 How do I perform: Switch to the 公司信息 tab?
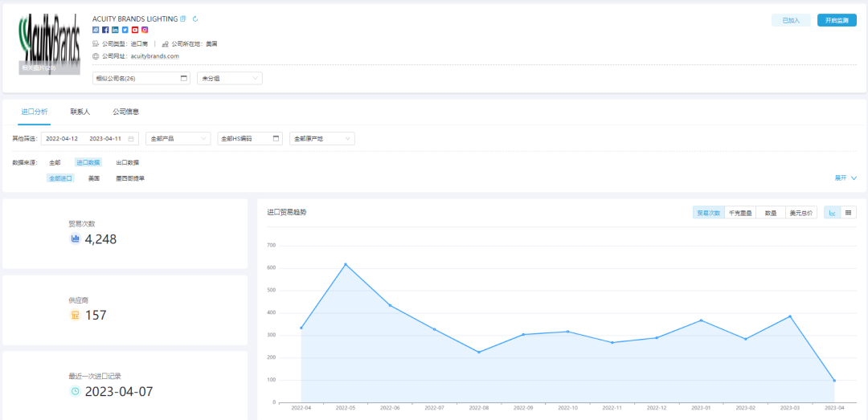(x=125, y=112)
